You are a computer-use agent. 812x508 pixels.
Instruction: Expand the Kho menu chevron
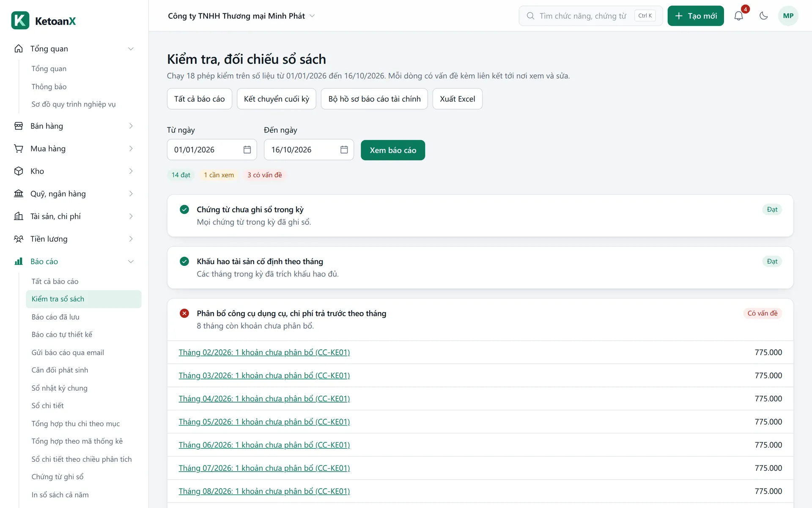[x=131, y=171]
